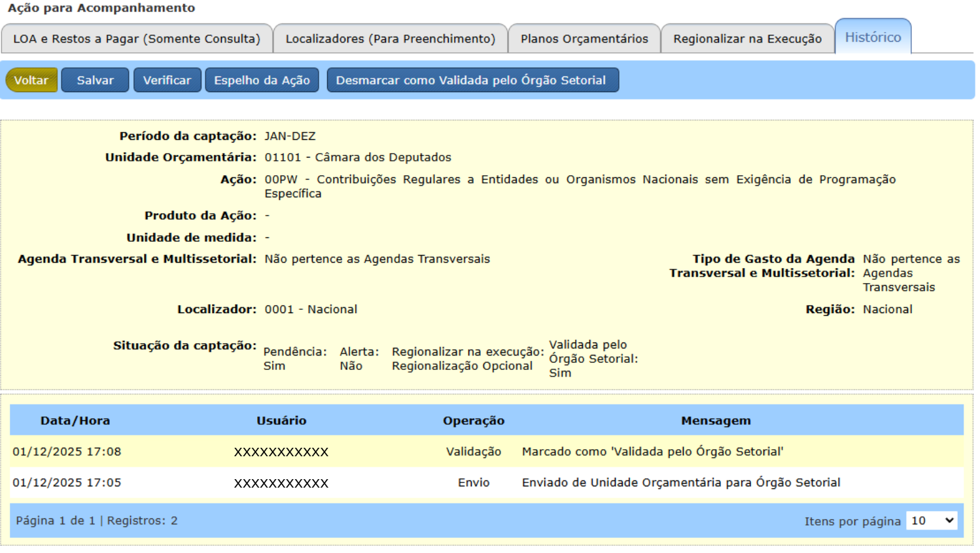Click the 'Enviado de Unidade Orçamentária' message

point(681,483)
